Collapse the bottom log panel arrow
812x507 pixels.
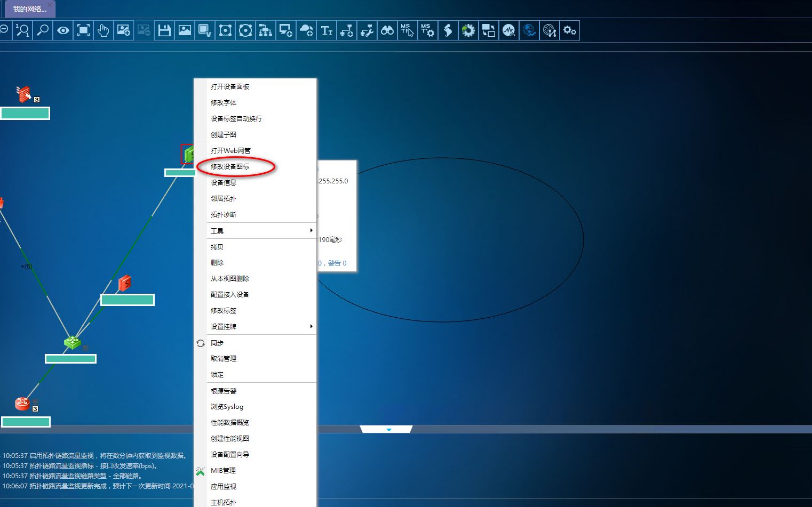point(389,429)
